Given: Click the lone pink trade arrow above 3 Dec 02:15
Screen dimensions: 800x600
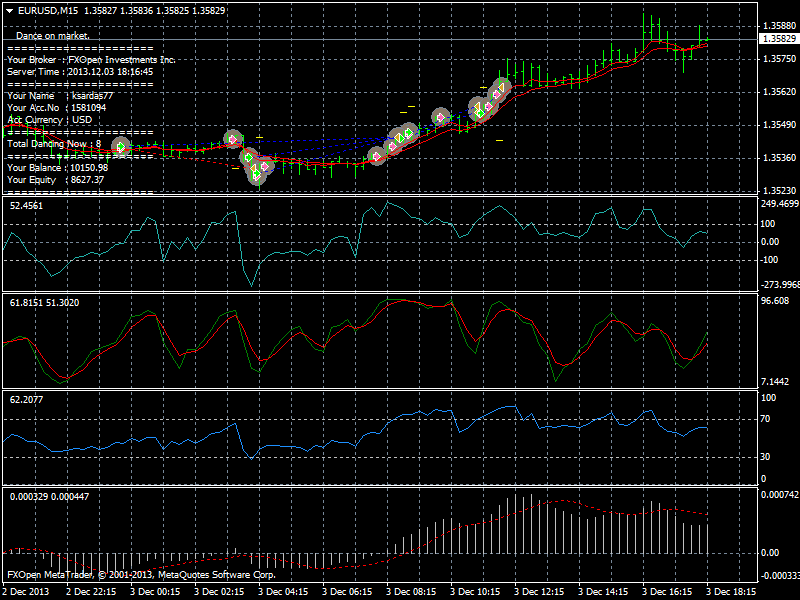Looking at the screenshot, I should click(x=233, y=138).
